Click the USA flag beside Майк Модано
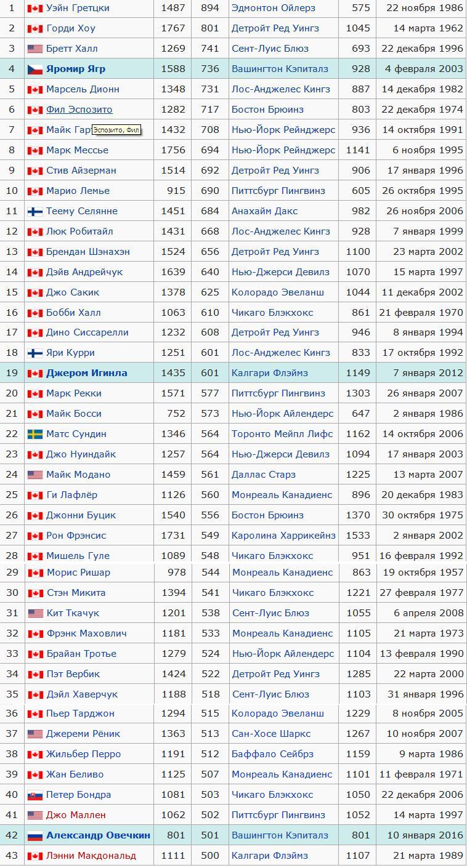 [x=35, y=475]
